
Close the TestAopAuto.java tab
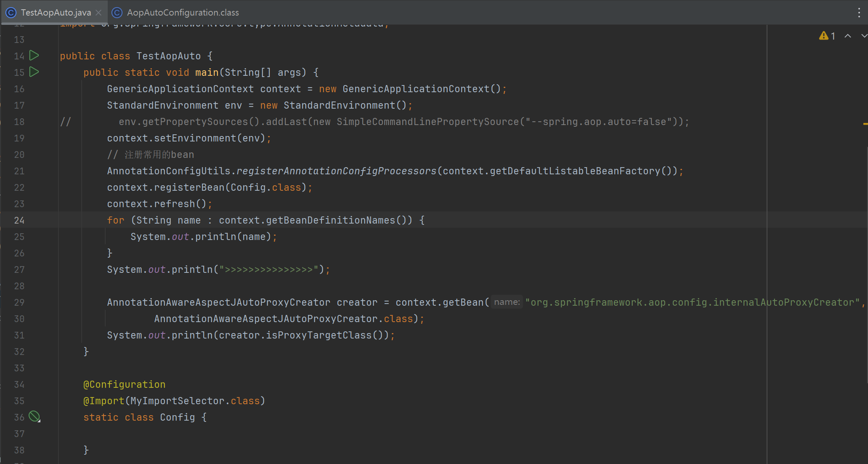pyautogui.click(x=98, y=13)
